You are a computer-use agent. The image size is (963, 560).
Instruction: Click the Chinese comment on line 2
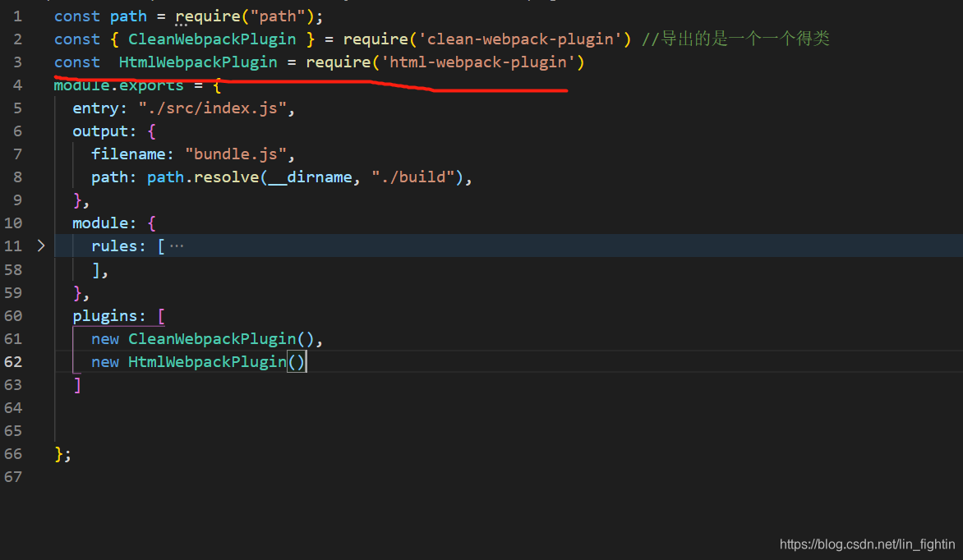(735, 39)
